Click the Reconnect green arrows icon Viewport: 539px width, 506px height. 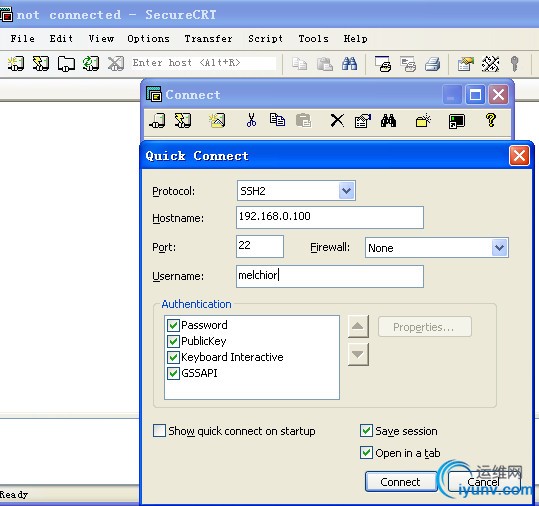point(91,64)
